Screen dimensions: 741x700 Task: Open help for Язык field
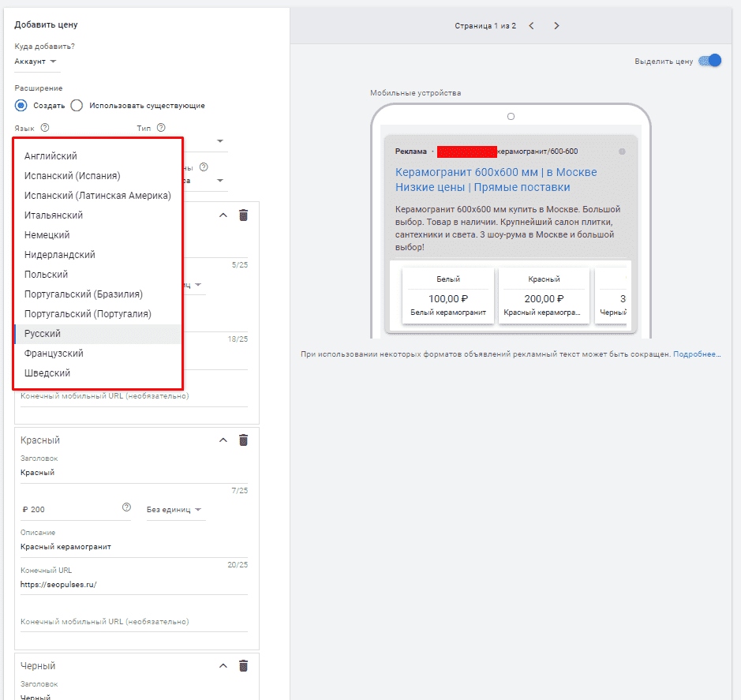coord(45,128)
